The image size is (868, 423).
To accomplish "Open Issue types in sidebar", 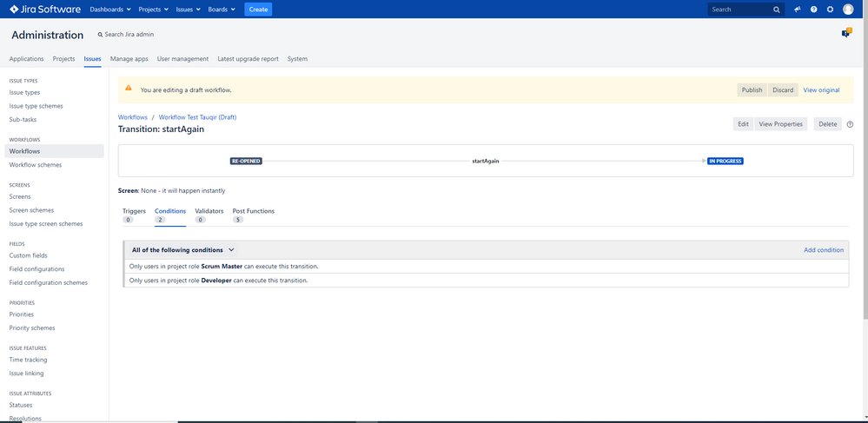I will (x=25, y=92).
